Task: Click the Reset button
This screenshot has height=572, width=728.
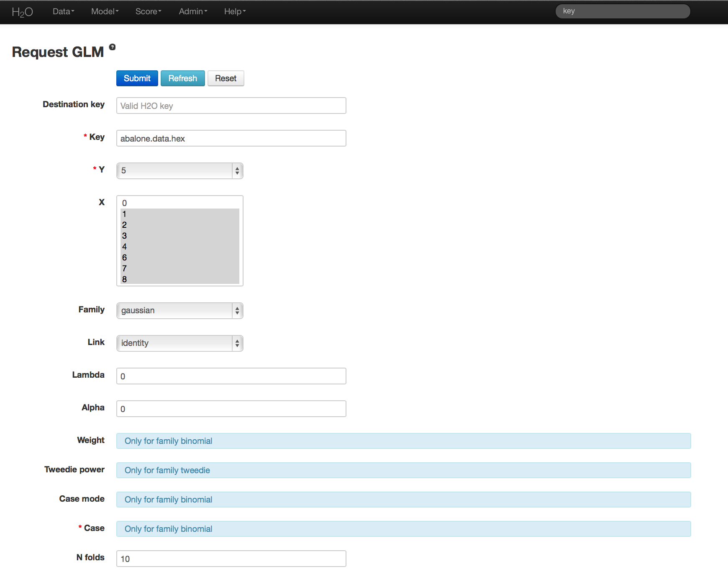Action: (x=226, y=78)
